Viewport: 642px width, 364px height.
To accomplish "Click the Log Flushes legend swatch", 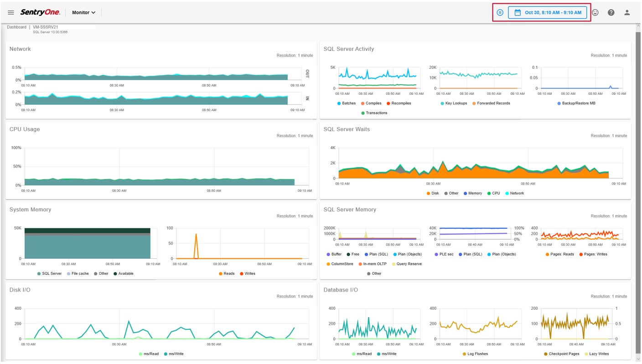I will (465, 354).
